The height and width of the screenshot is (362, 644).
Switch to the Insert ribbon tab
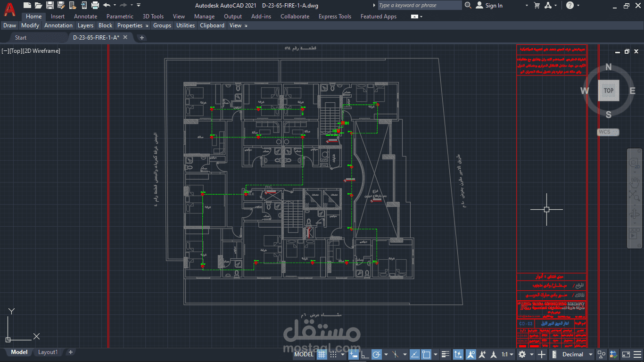58,16
